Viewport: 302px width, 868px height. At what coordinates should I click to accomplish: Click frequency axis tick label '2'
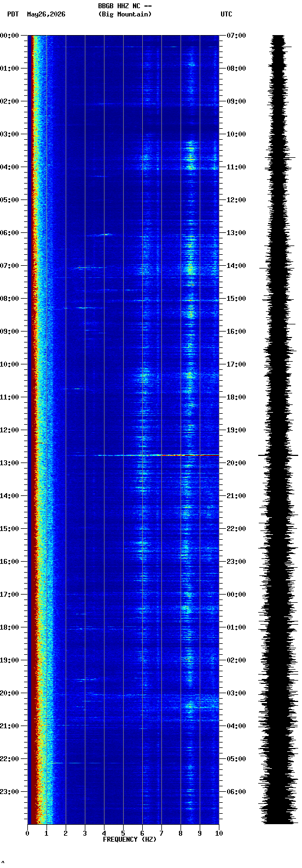click(x=66, y=833)
